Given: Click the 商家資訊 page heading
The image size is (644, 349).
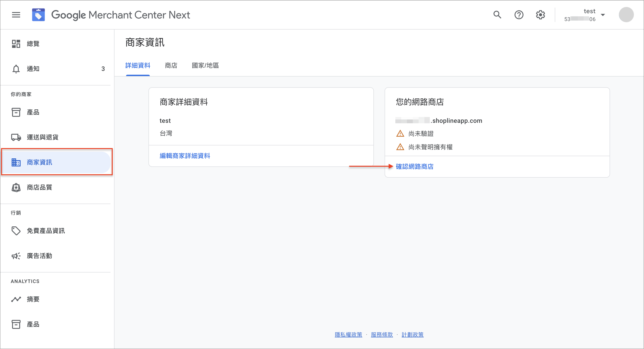Looking at the screenshot, I should click(145, 42).
